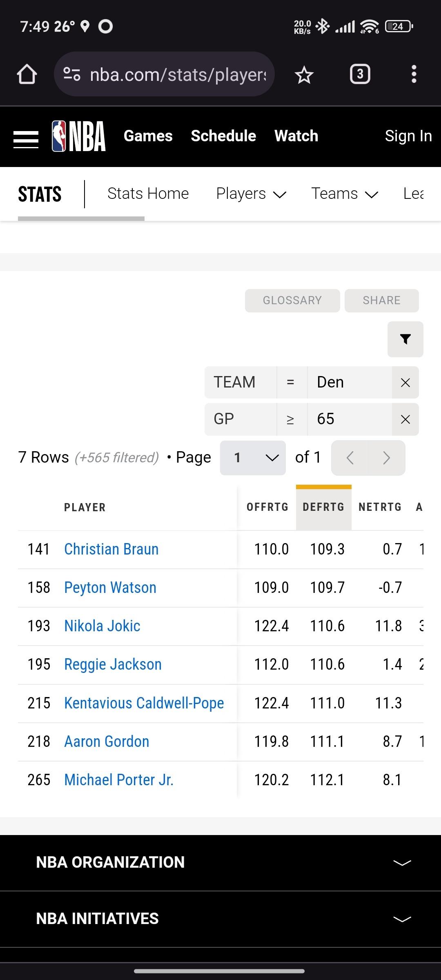Tap the browser home icon
Screen dimensions: 441x980
point(27,74)
